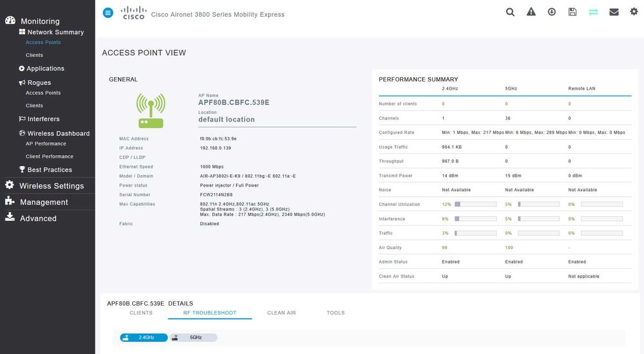
Task: Expand the Wireless Settings section
Action: [52, 185]
